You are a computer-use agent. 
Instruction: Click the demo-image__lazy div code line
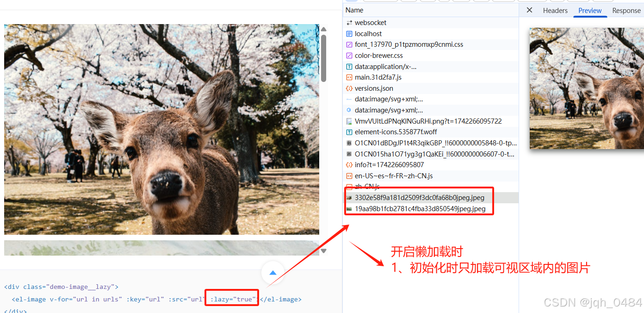tap(61, 287)
